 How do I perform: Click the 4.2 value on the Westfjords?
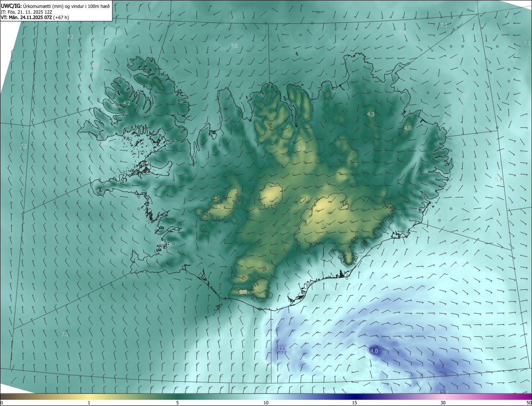coord(127,103)
